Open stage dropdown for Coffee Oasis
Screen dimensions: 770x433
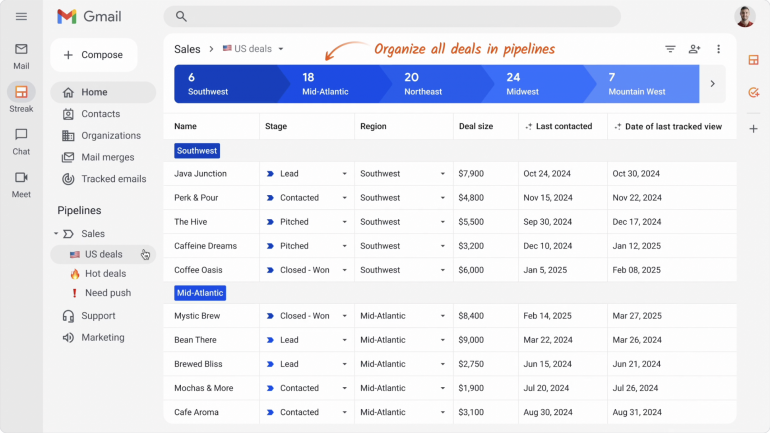click(x=344, y=270)
